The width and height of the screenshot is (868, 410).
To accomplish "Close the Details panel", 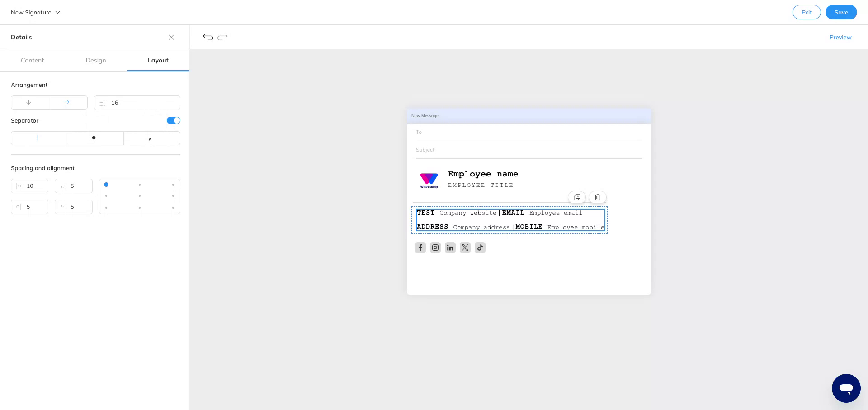I will 171,37.
